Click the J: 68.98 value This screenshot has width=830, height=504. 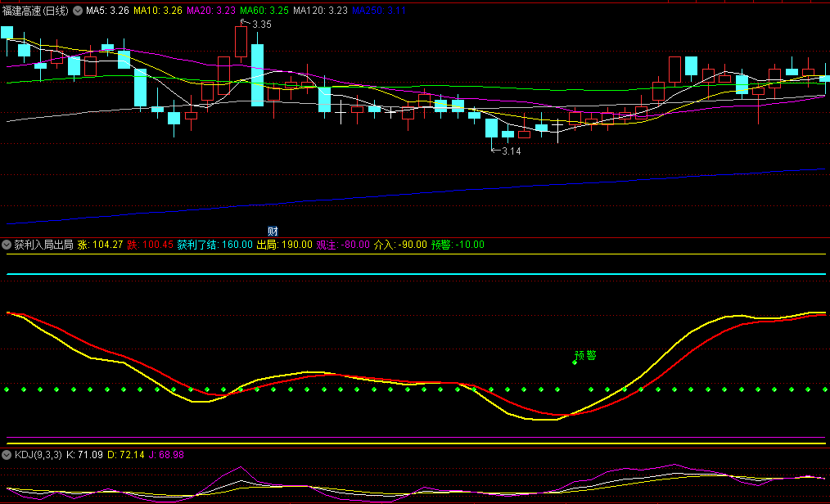coord(166,455)
